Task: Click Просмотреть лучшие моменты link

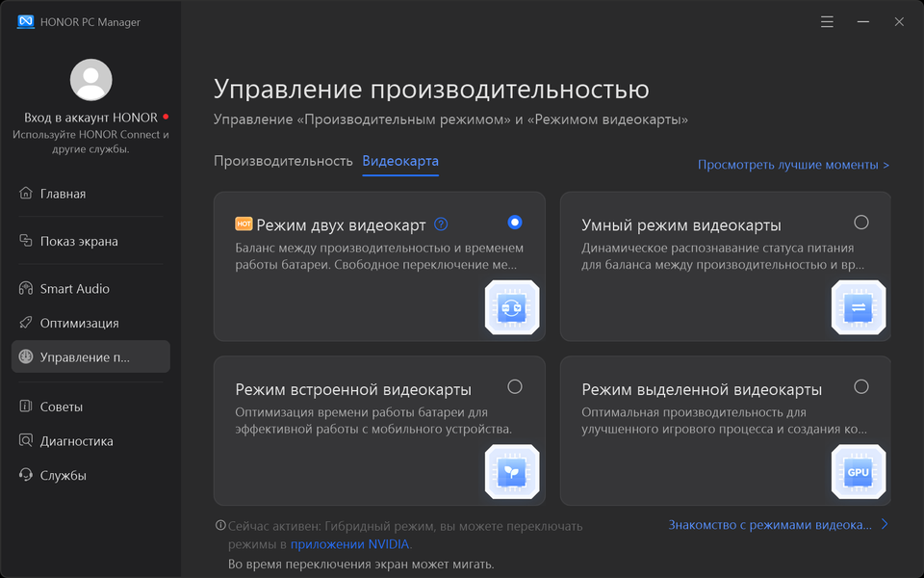Action: pyautogui.click(x=793, y=165)
